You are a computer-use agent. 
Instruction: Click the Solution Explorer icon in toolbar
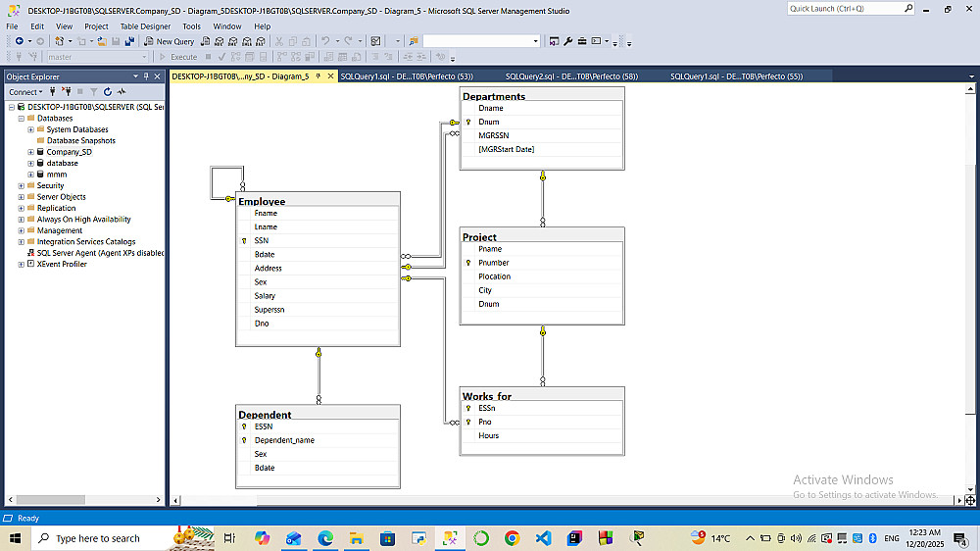pyautogui.click(x=554, y=41)
